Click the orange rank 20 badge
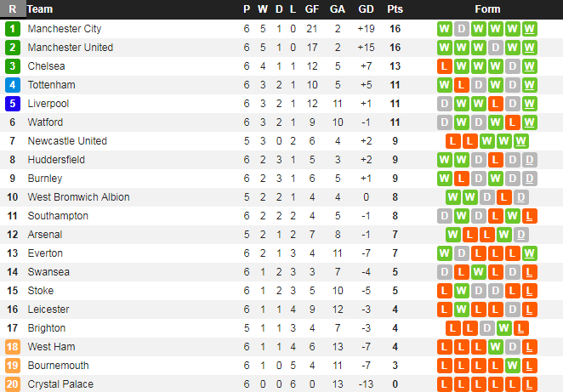This screenshot has height=392, width=563. point(12,383)
